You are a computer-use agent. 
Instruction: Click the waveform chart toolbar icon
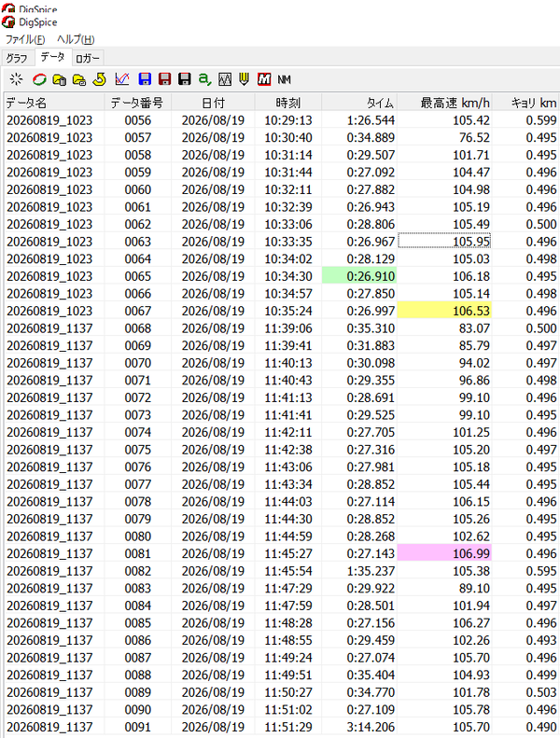(225, 79)
